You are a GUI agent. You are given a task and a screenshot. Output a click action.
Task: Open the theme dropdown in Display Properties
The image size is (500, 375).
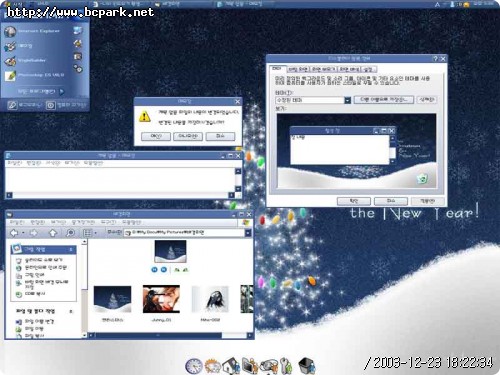[348, 100]
